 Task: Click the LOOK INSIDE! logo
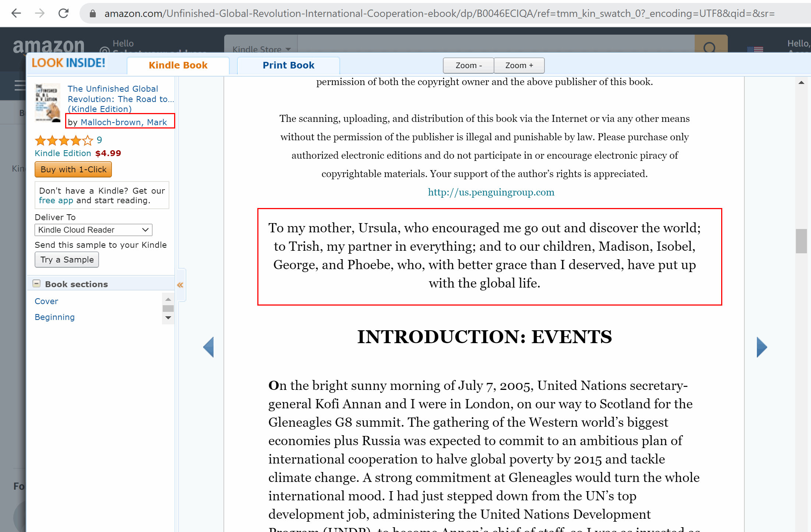point(68,63)
